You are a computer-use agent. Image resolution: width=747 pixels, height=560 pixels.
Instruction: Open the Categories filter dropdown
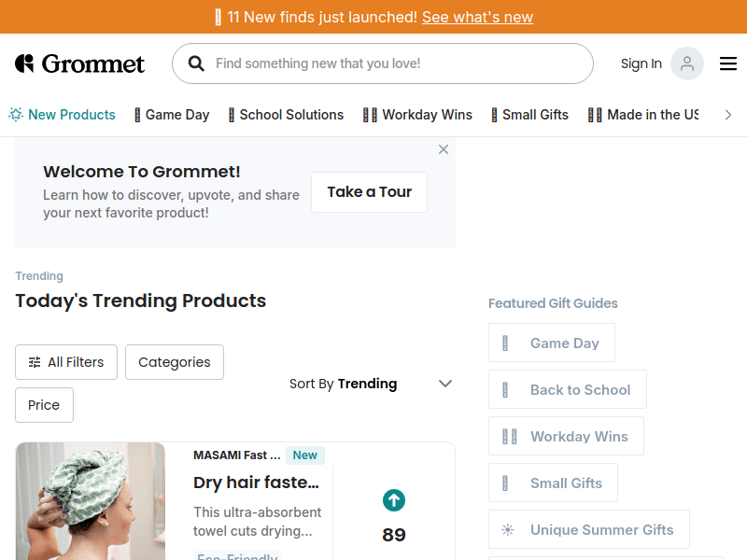pos(175,362)
